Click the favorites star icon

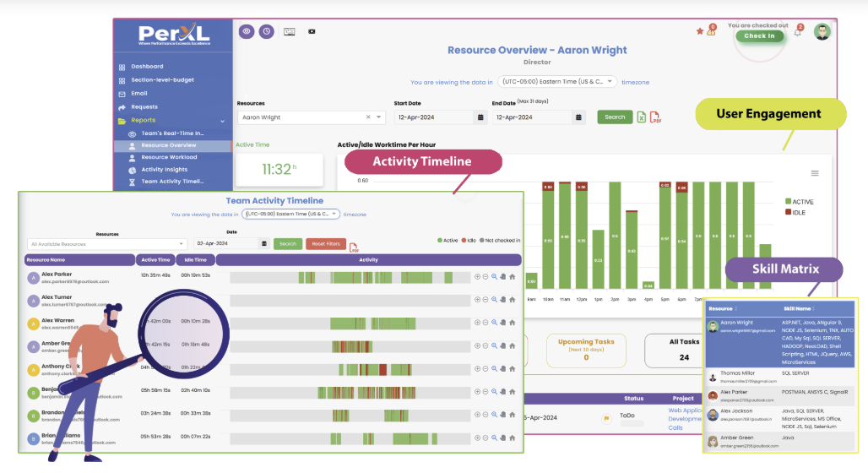coord(700,31)
